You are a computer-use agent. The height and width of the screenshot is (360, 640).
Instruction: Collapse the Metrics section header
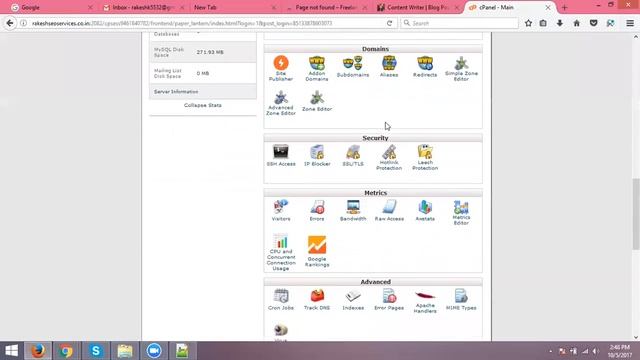[x=373, y=193]
